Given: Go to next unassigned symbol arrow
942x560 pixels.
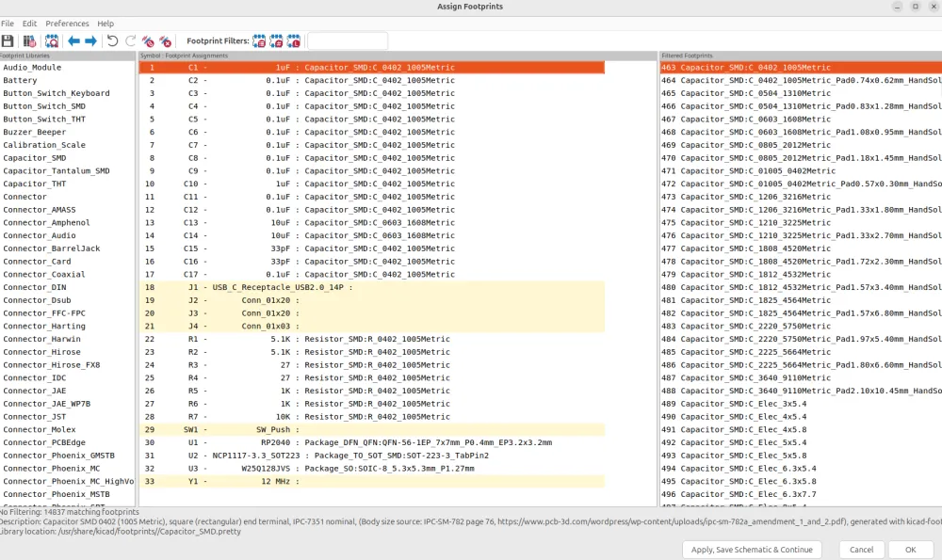Looking at the screenshot, I should click(91, 41).
